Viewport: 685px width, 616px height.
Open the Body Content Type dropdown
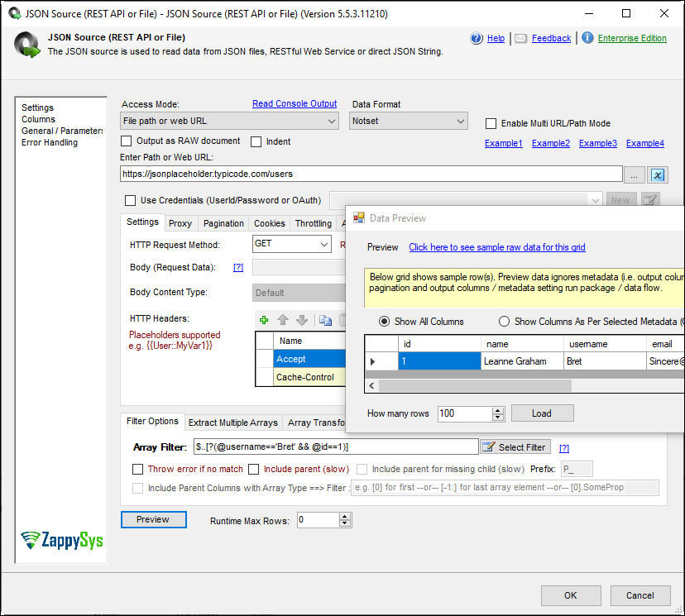coord(299,293)
